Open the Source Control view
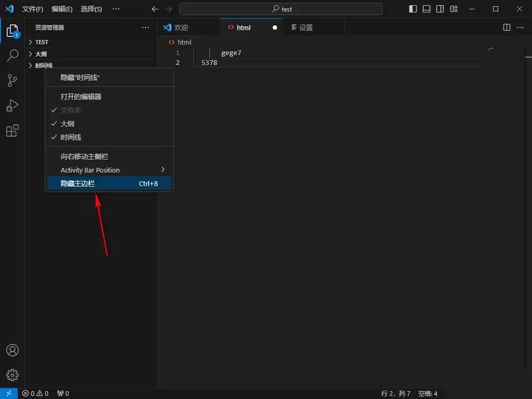Viewport: 532px width, 399px height. tap(11, 81)
